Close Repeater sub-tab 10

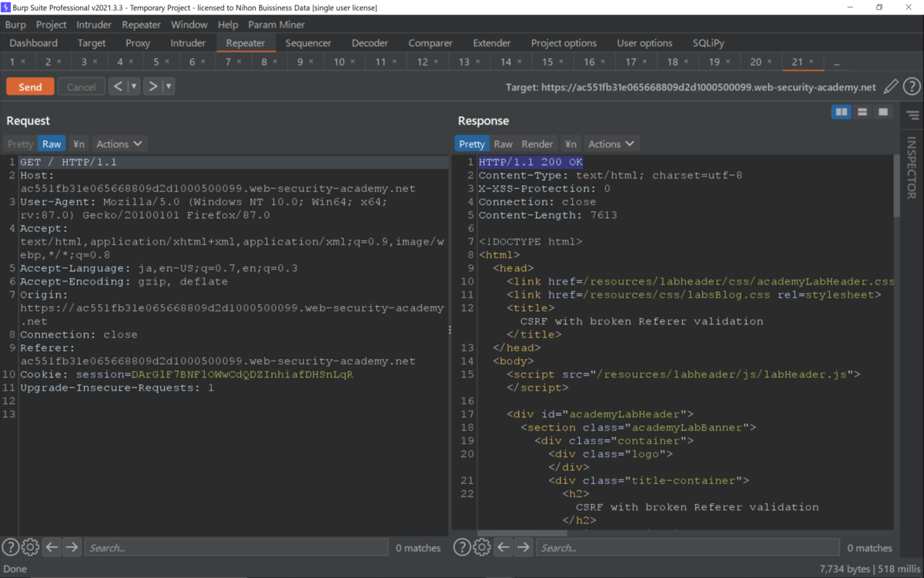click(353, 62)
